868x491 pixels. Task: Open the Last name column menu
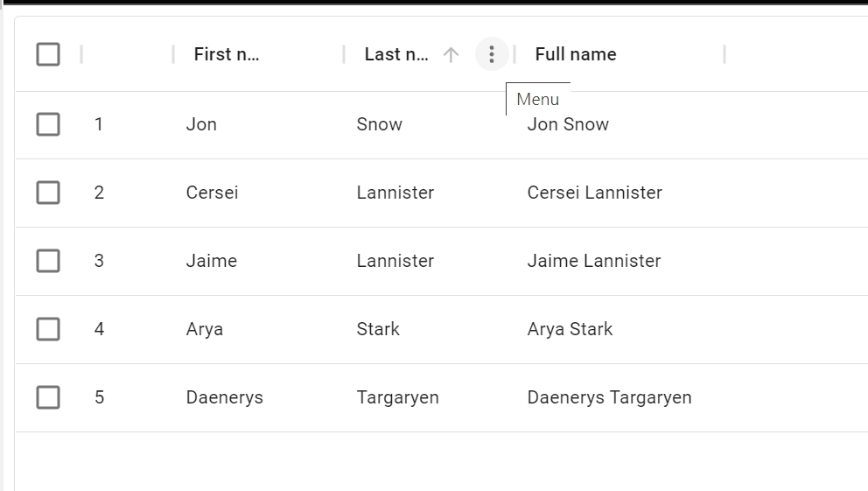492,54
